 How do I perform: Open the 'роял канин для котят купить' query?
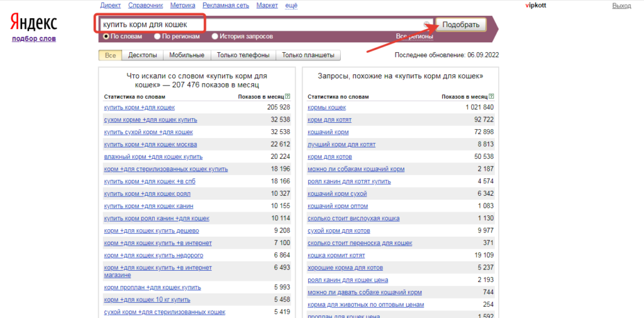tap(349, 181)
